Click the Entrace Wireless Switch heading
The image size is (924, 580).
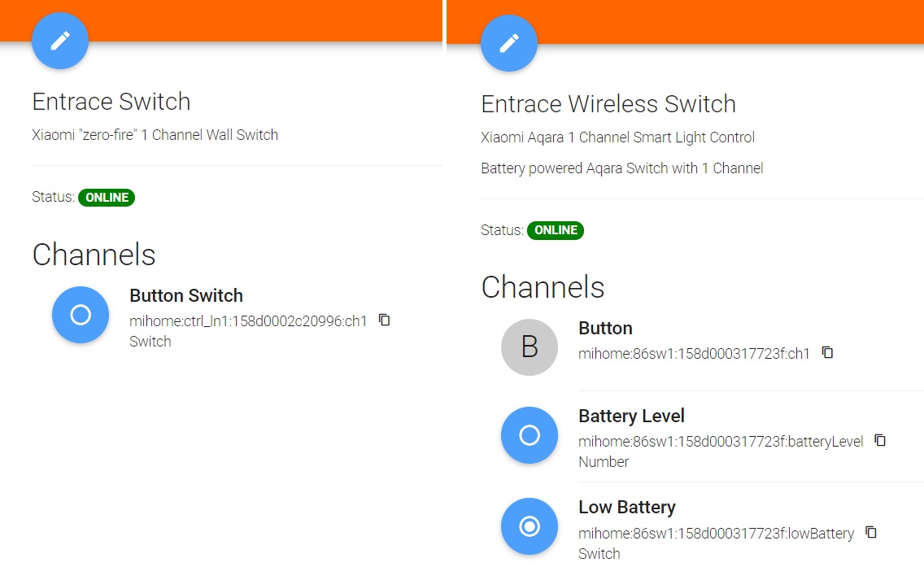pyautogui.click(x=608, y=104)
